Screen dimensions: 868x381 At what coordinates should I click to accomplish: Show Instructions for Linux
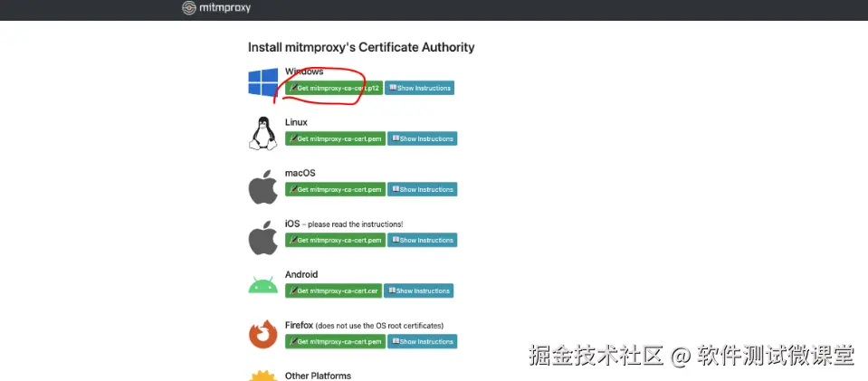(423, 138)
